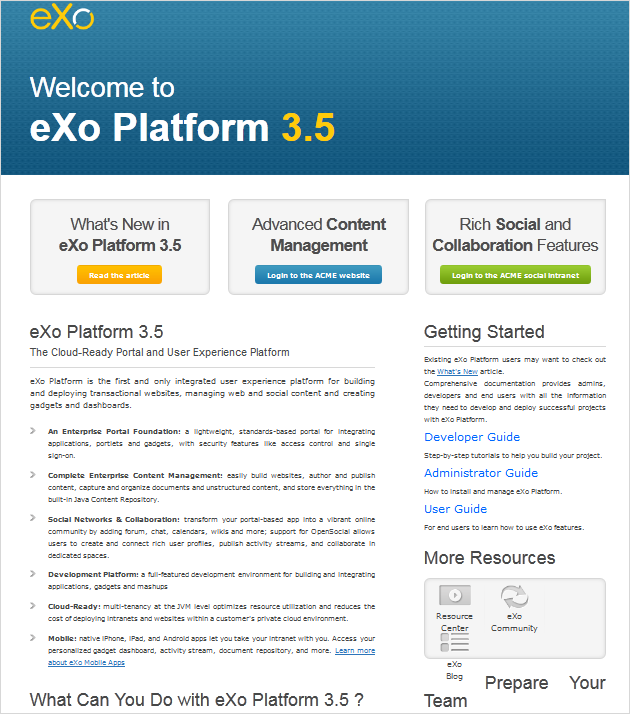Open the Developer Guide link
Viewport: 630px width, 714px height.
472,437
